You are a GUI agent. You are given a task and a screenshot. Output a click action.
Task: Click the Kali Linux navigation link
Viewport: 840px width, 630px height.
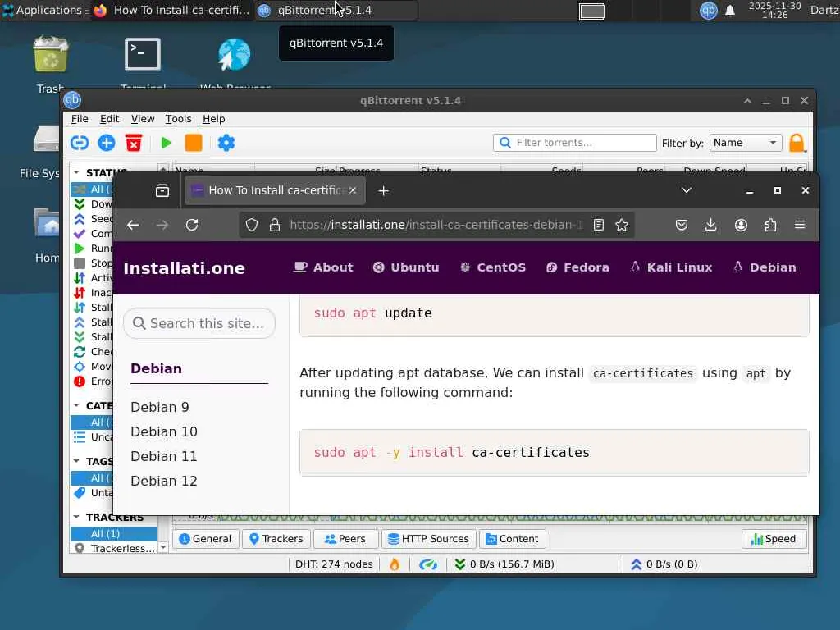point(671,267)
